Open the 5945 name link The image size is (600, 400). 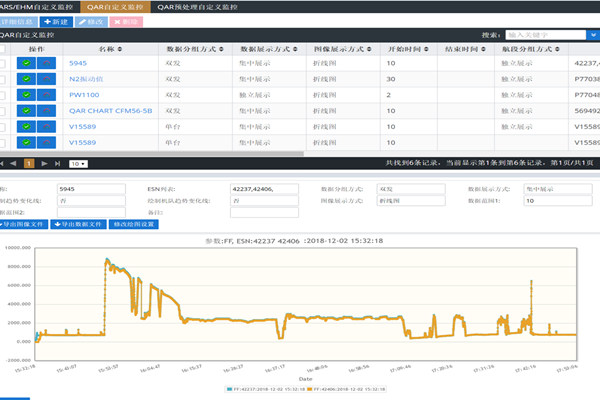tap(78, 63)
